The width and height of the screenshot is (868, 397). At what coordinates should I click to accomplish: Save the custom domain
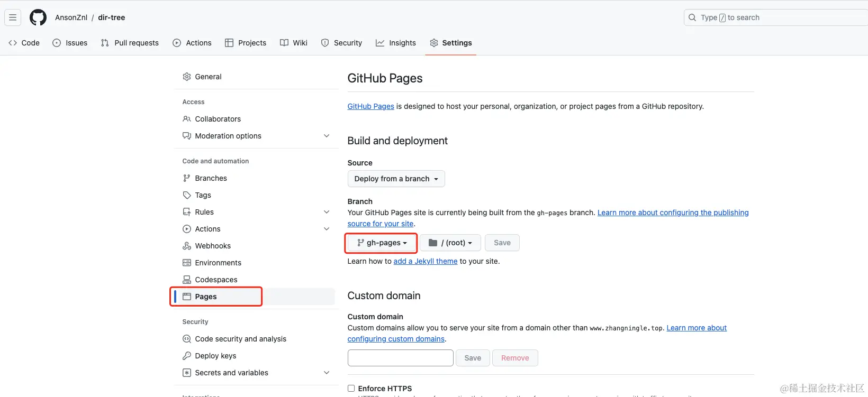coord(473,358)
